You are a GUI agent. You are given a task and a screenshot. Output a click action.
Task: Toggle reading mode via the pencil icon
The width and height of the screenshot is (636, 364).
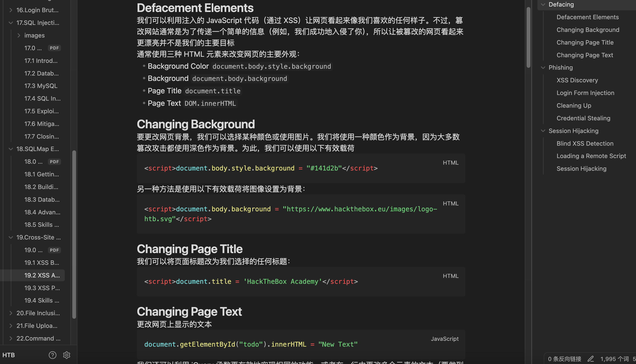tap(591, 359)
